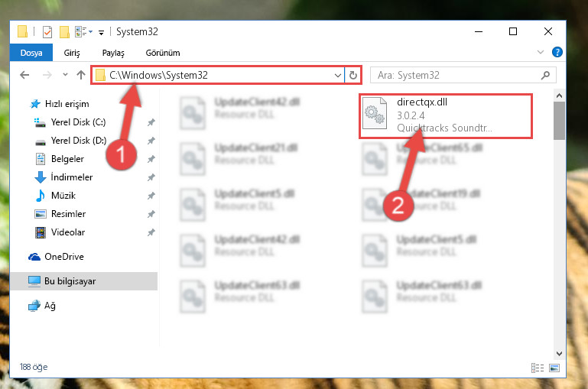Image resolution: width=588 pixels, height=389 pixels.
Task: Expand the address bar history dropdown
Action: point(337,76)
